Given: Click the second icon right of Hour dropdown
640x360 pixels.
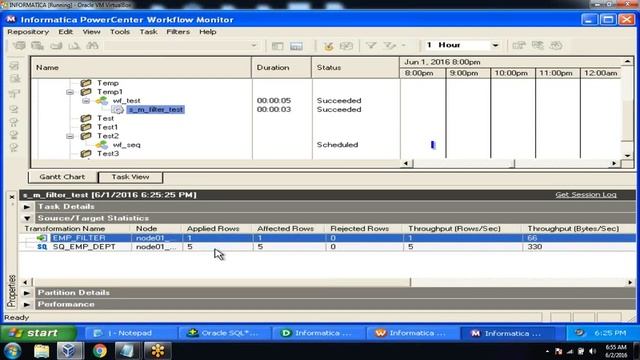Looking at the screenshot, I should click(538, 45).
